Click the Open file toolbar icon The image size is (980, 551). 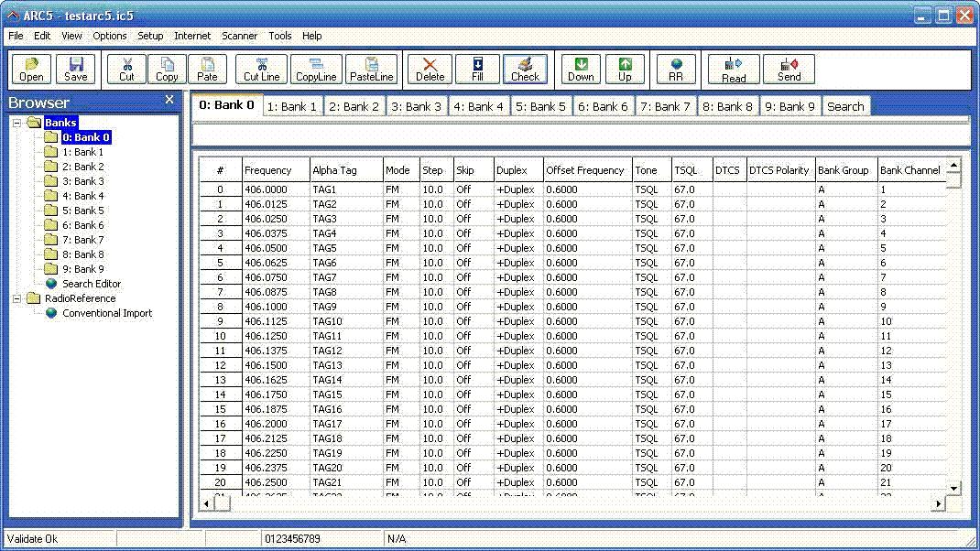[x=31, y=69]
